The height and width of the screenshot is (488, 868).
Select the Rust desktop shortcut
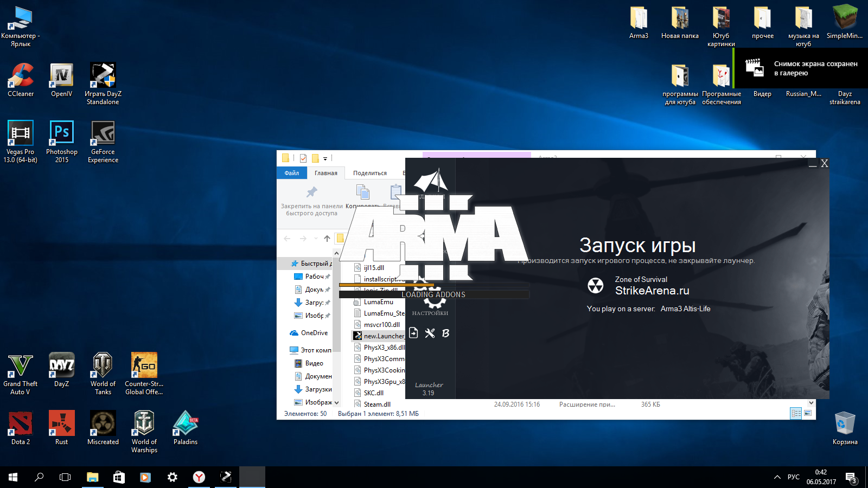[62, 428]
